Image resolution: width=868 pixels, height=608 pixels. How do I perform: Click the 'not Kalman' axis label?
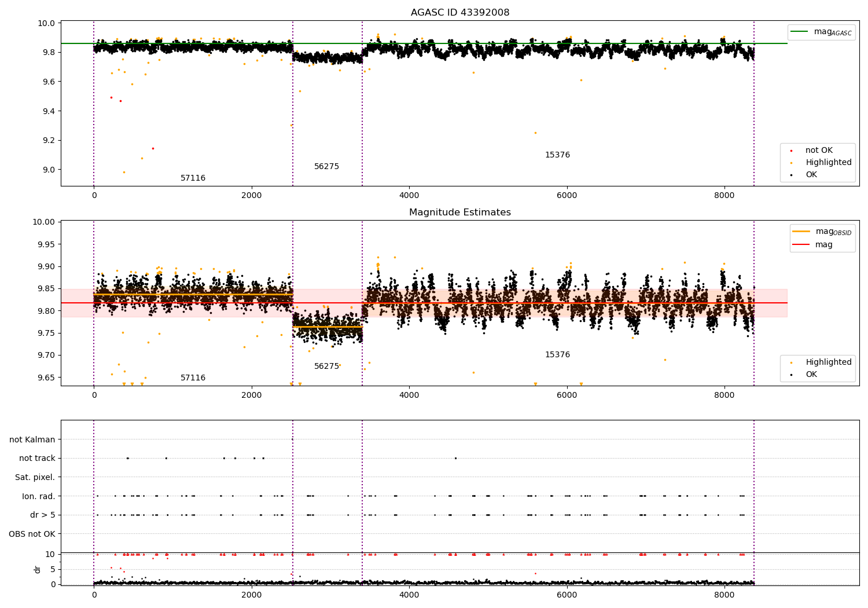point(32,440)
